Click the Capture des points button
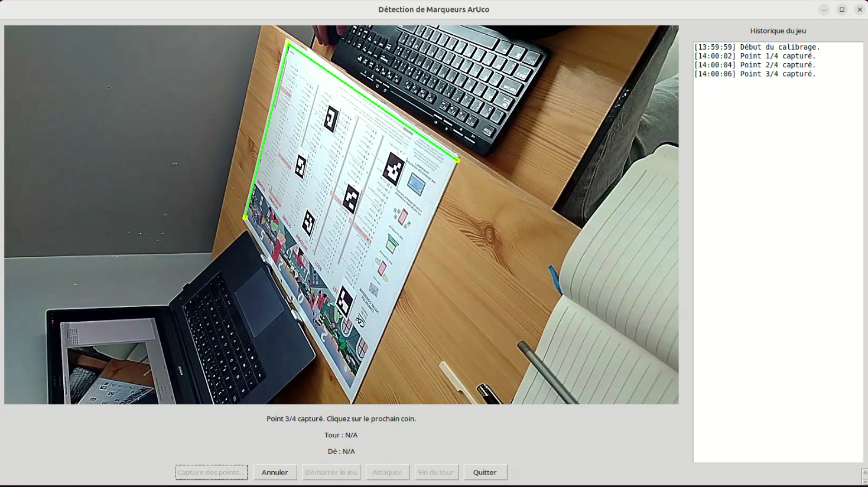868x487 pixels. coord(212,472)
